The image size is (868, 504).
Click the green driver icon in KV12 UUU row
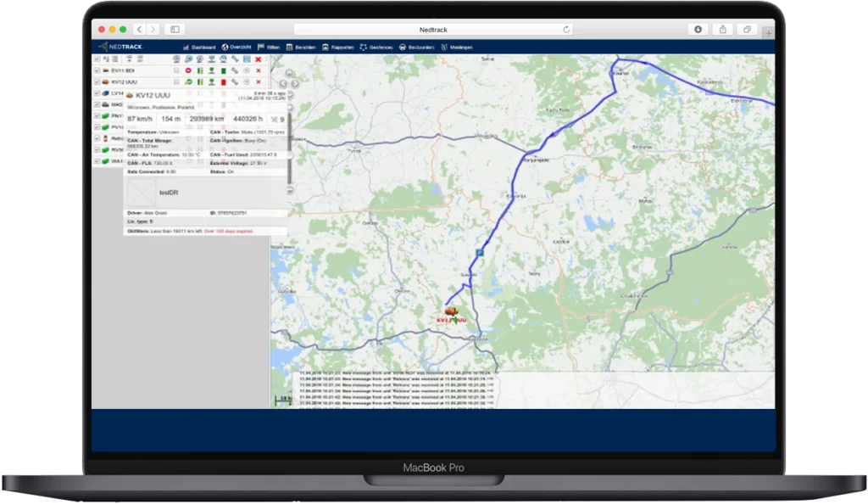pyautogui.click(x=211, y=82)
